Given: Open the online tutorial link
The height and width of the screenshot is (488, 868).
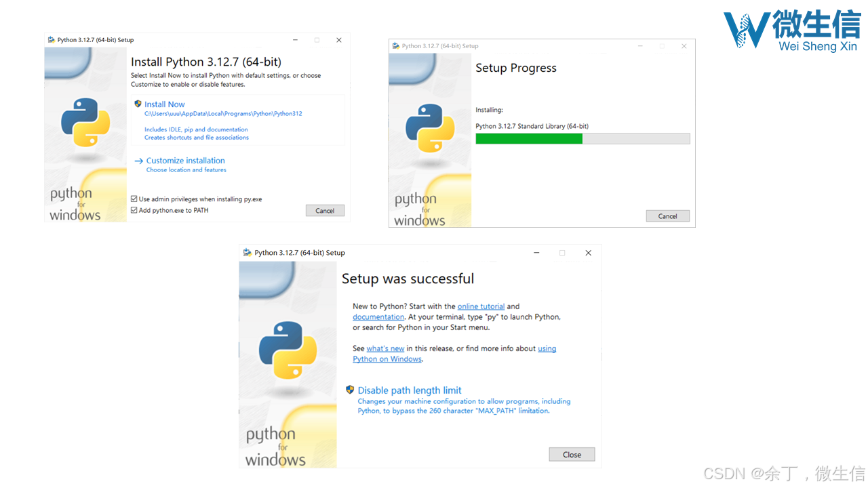Looking at the screenshot, I should tap(481, 306).
